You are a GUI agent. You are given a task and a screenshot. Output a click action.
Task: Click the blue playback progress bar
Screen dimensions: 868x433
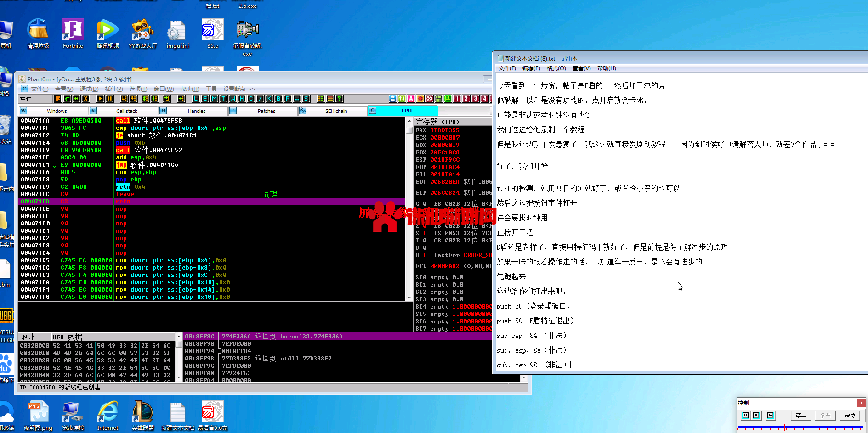tap(800, 427)
